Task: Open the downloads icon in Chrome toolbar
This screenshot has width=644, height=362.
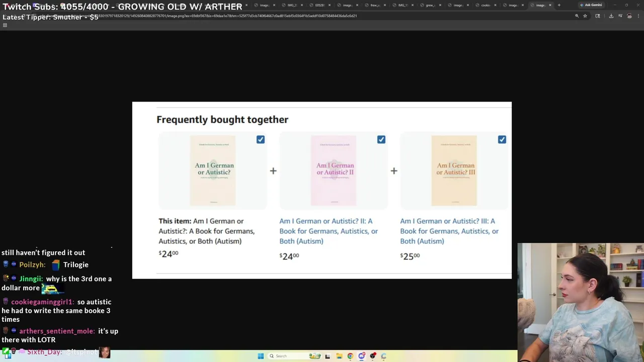Action: tap(611, 16)
